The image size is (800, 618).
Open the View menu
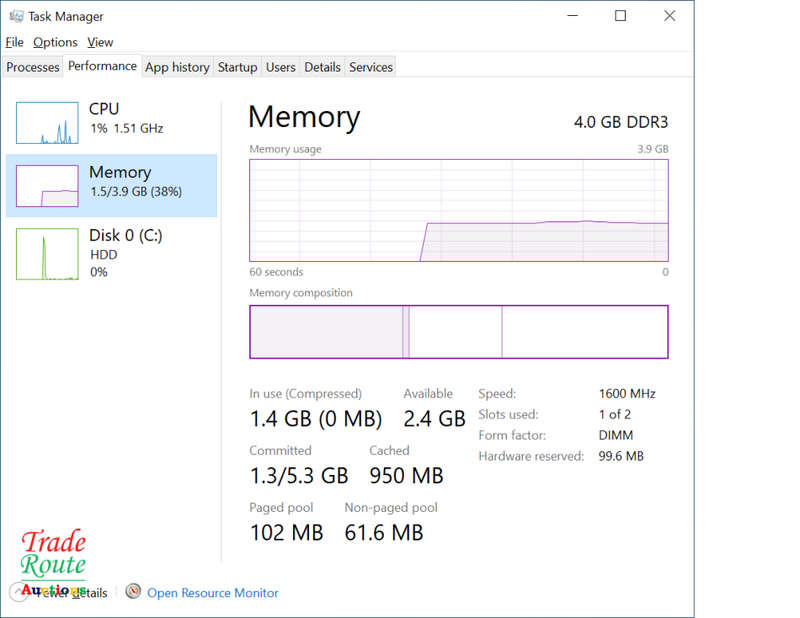point(100,42)
